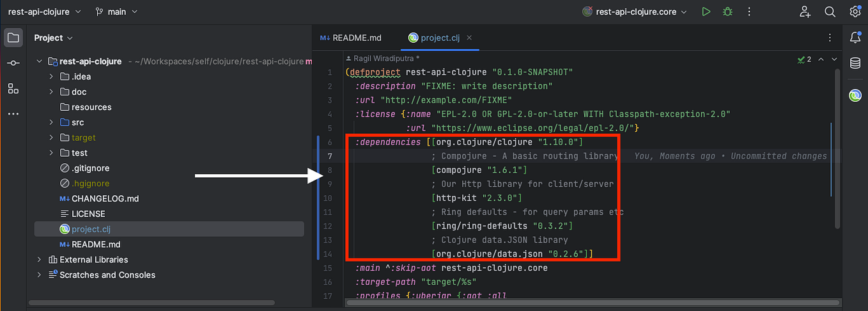The image size is (868, 311).
Task: Click the editor vertical scrollbar
Action: (x=837, y=147)
